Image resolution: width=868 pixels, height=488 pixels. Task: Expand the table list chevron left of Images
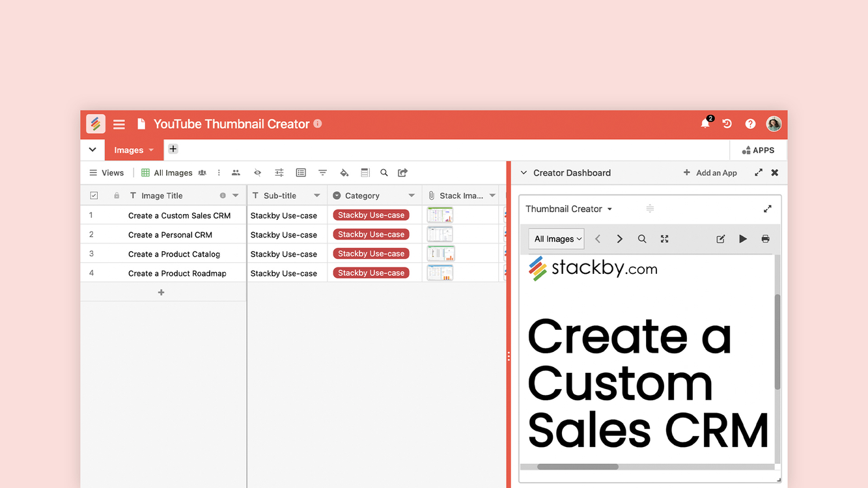(x=92, y=150)
